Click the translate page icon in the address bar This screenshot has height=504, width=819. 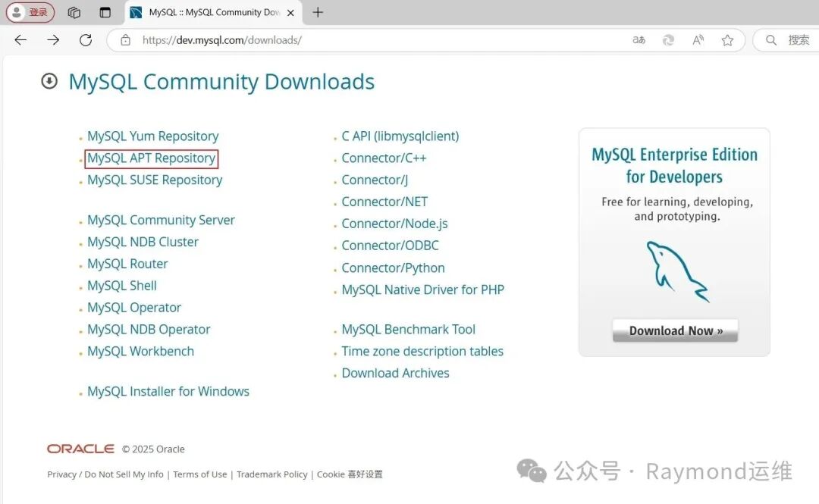point(639,40)
